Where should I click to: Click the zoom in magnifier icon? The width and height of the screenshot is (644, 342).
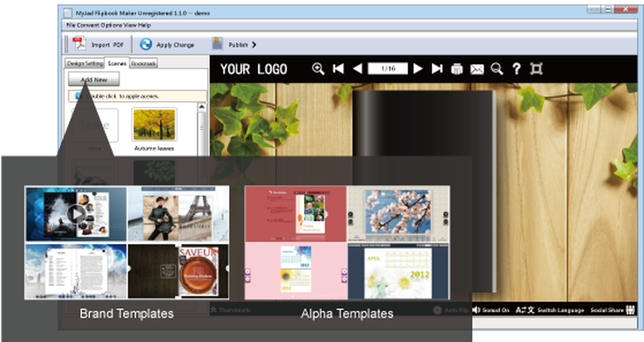point(318,68)
